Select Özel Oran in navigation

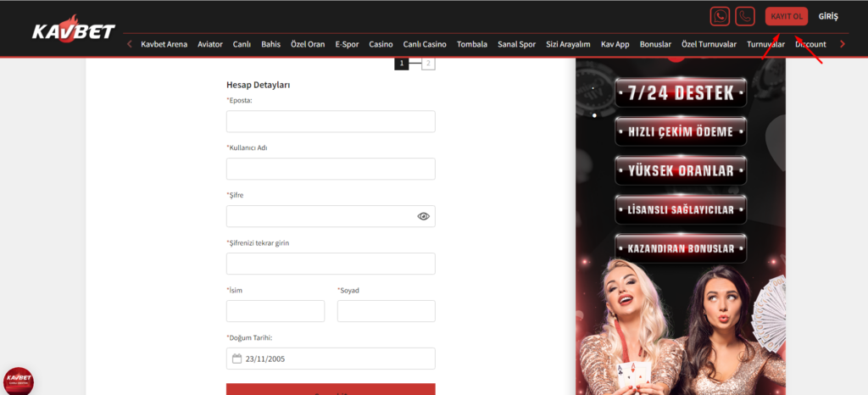308,44
